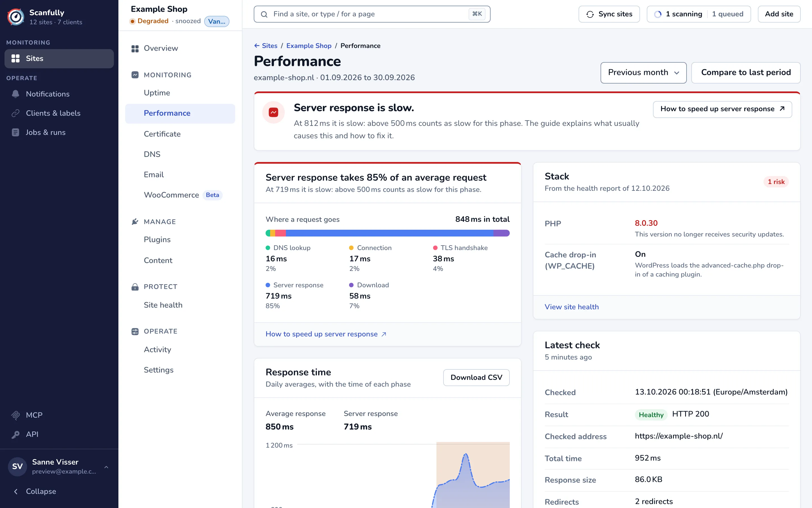Click Add site button
This screenshot has height=508, width=812.
pos(779,14)
